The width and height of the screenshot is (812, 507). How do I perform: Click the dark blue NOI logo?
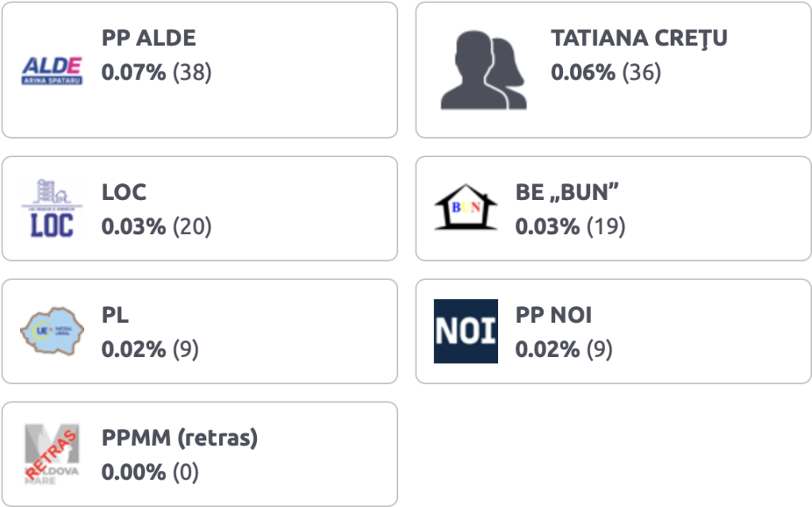click(x=465, y=332)
